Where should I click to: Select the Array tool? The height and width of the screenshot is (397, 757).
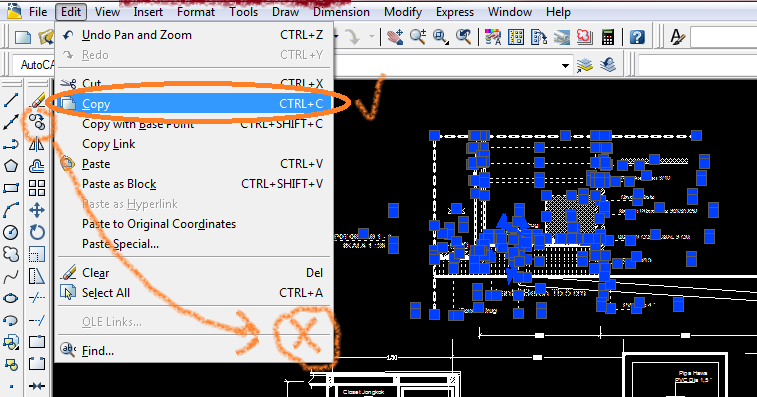pos(37,188)
